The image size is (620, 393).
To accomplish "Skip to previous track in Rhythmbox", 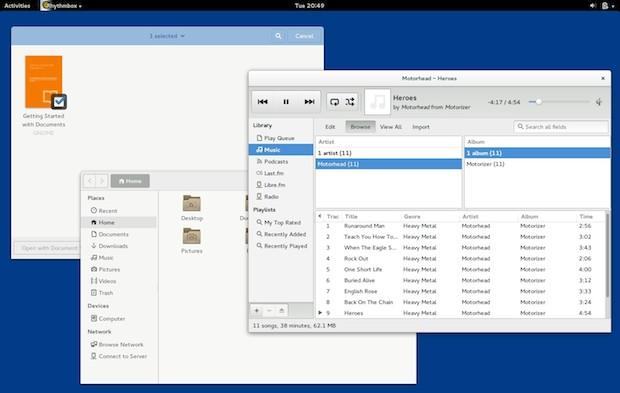I will (263, 102).
